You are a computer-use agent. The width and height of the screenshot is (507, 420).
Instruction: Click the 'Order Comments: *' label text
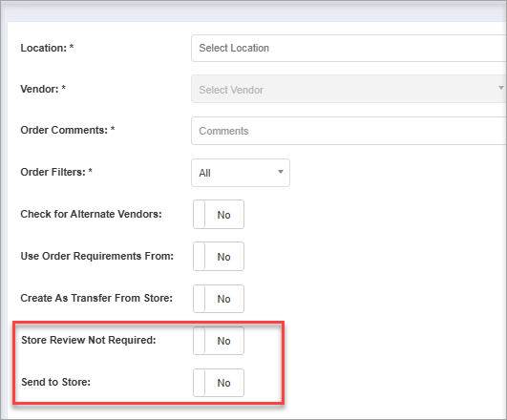pos(68,130)
